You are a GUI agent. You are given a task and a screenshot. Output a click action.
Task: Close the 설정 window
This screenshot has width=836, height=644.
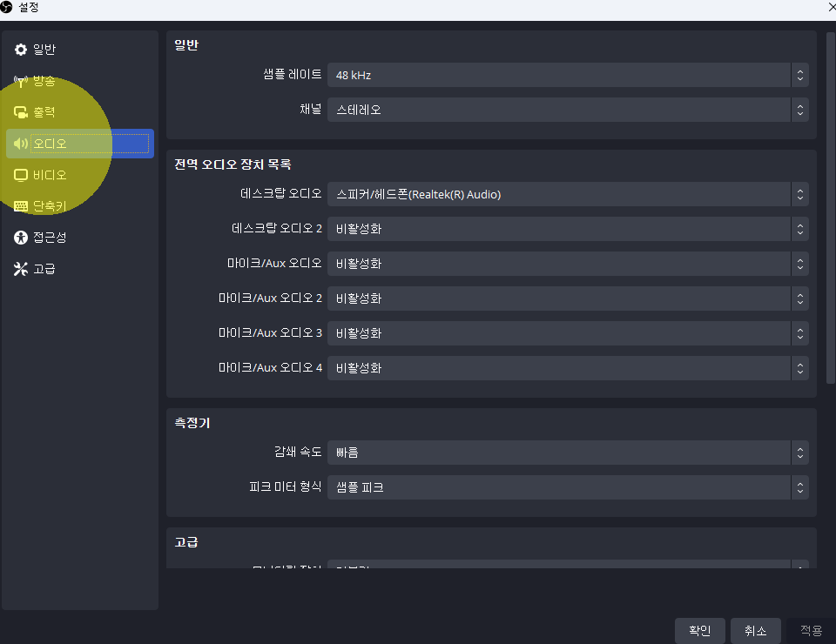(831, 8)
